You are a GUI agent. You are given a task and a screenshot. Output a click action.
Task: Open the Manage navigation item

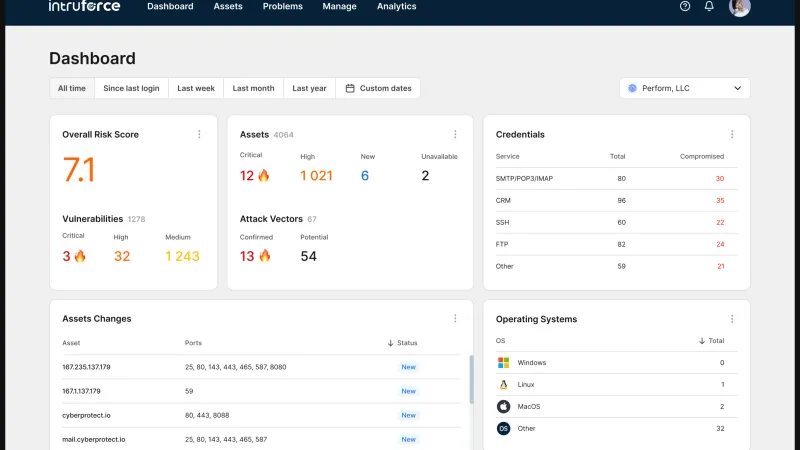click(x=339, y=6)
